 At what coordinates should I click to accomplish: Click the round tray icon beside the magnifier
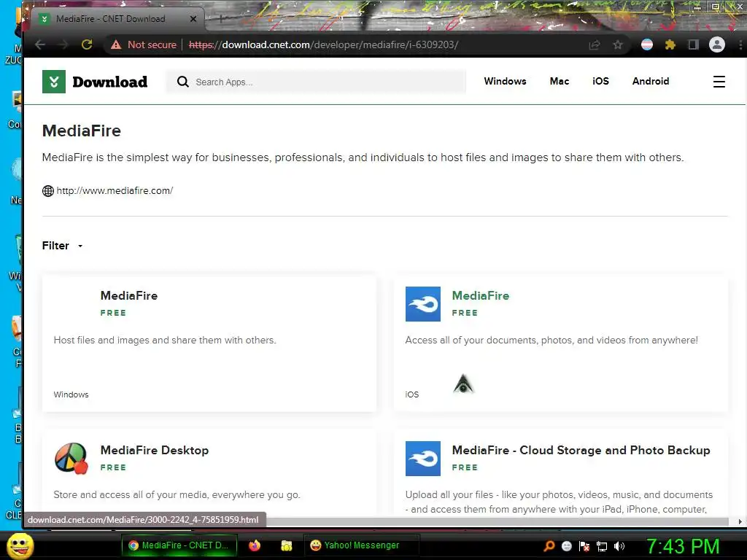(567, 546)
